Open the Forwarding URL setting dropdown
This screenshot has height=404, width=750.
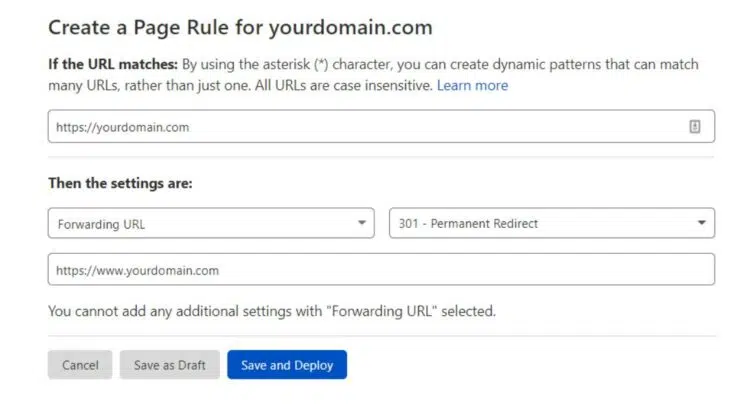click(210, 223)
